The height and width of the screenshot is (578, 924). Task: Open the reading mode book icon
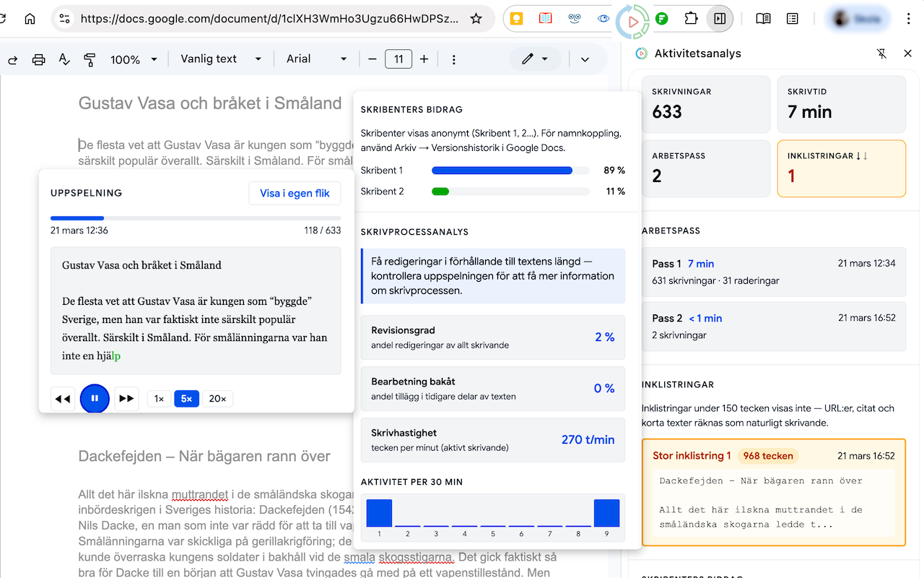763,20
